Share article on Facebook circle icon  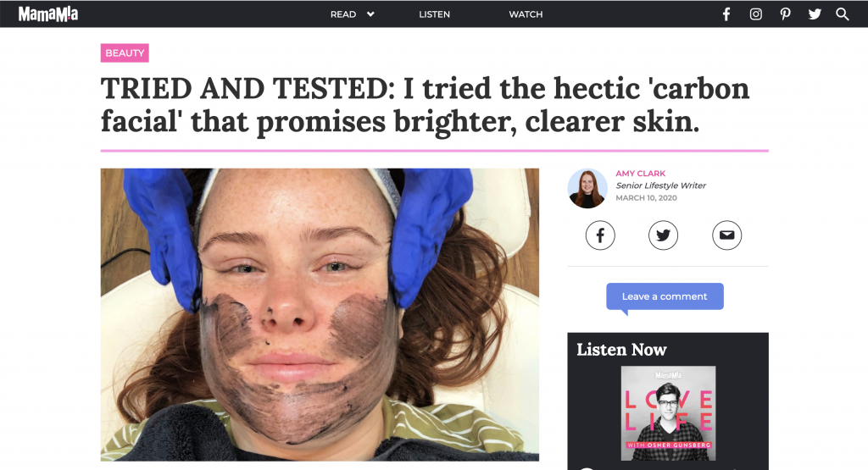600,235
